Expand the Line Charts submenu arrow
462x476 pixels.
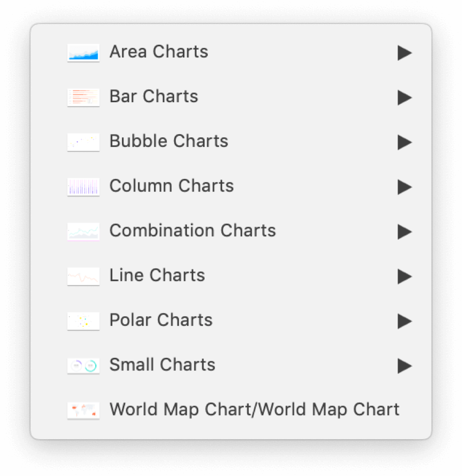[x=404, y=276]
